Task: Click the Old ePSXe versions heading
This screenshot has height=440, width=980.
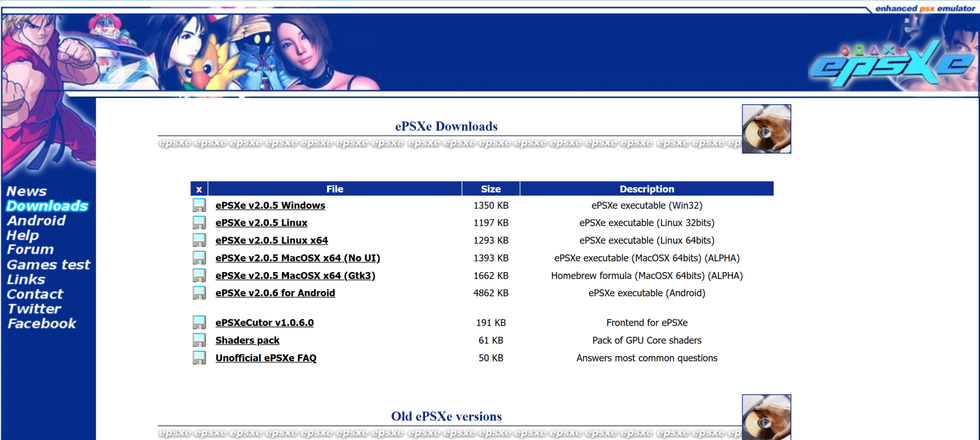Action: (447, 416)
